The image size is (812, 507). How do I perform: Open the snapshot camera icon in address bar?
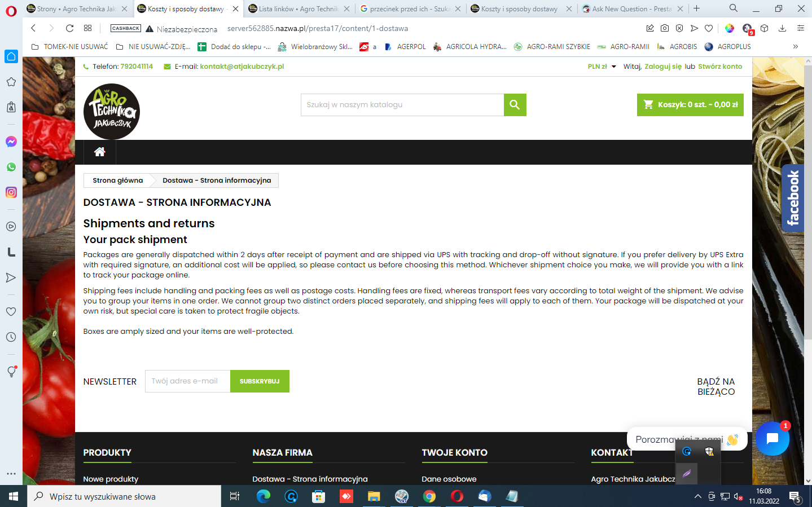665,28
